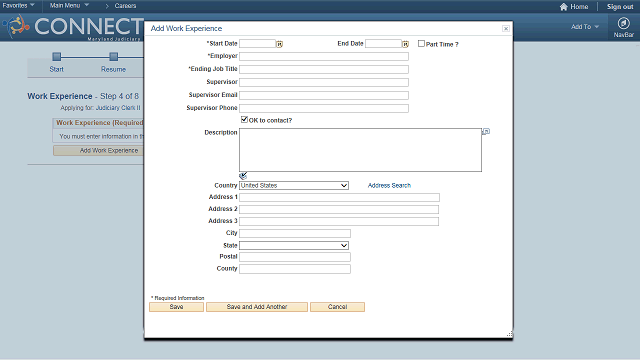Image resolution: width=640 pixels, height=360 pixels.
Task: Check the Part Time checkbox
Action: tap(421, 44)
